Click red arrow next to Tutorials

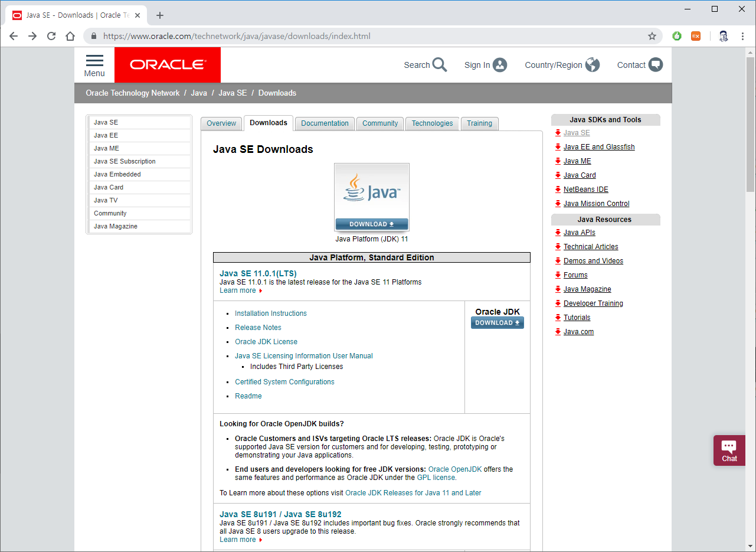pos(558,318)
